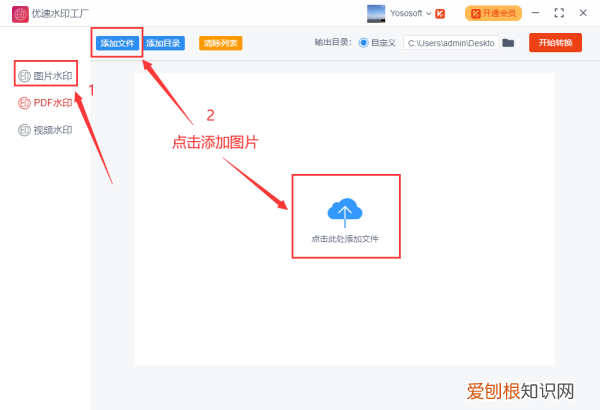Viewport: 600px width, 410px height.
Task: Expand the Yososoft account dropdown arrow
Action: coord(429,13)
